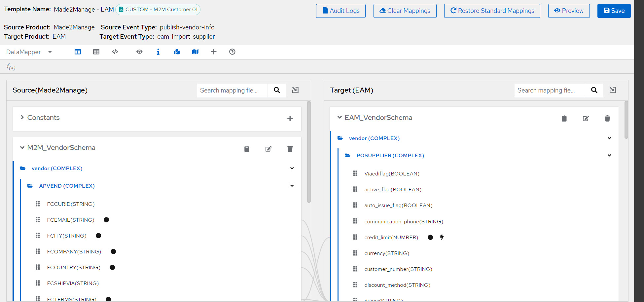Click the Save button
The width and height of the screenshot is (644, 302).
[614, 11]
